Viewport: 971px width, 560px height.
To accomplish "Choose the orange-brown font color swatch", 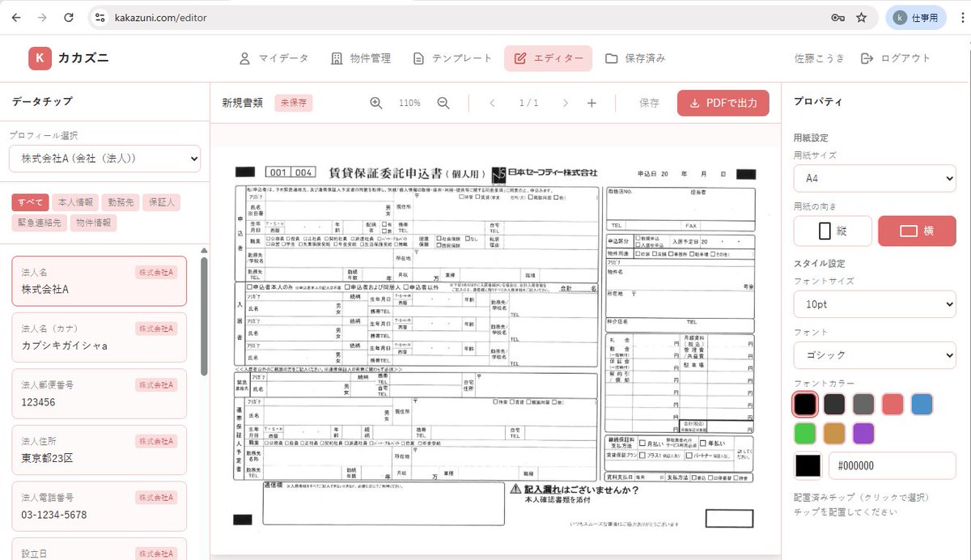I will pyautogui.click(x=834, y=433).
